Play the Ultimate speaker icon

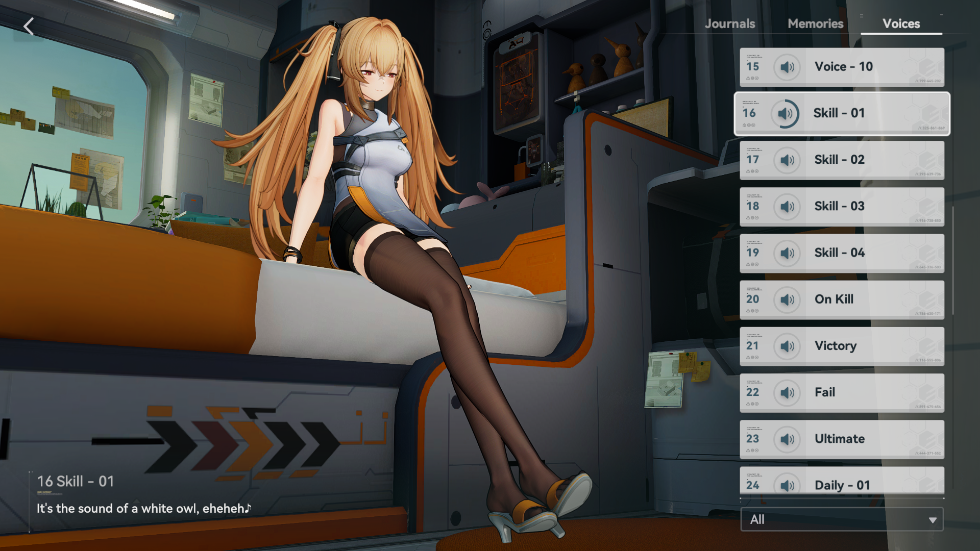point(787,439)
